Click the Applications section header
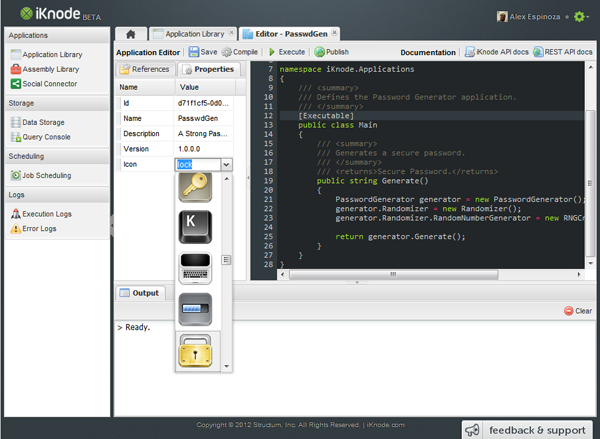Image resolution: width=600 pixels, height=439 pixels. 57,35
